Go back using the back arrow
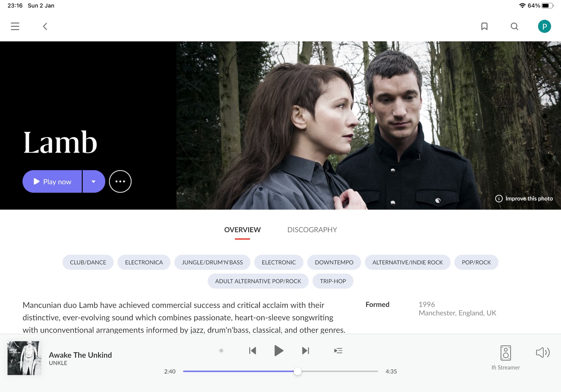The width and height of the screenshot is (561, 392). [x=45, y=26]
